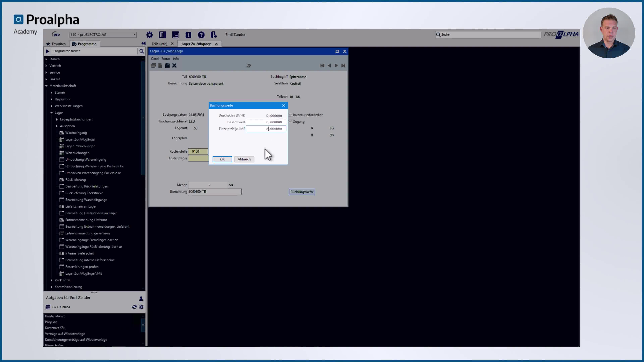Open the Datei menu
The image size is (644, 362).
[155, 59]
